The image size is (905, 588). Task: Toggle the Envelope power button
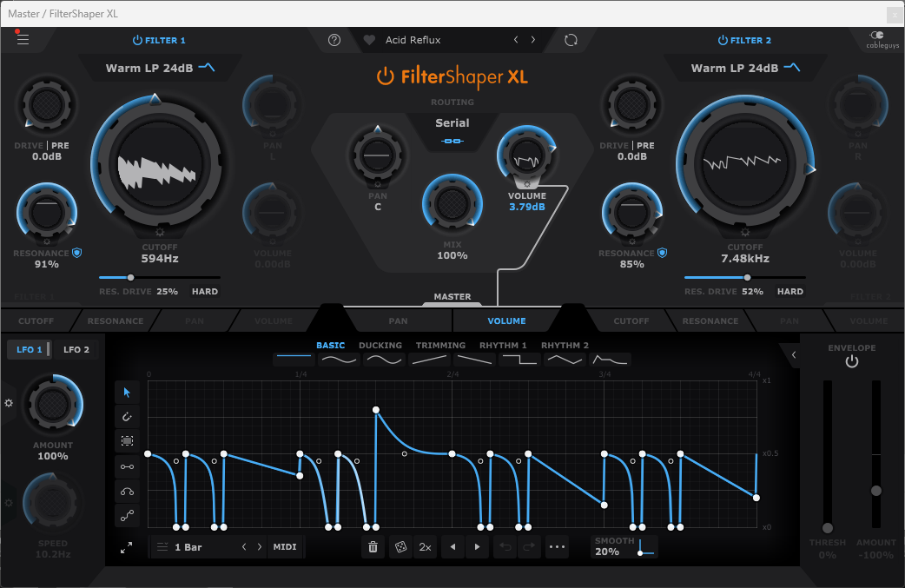852,361
